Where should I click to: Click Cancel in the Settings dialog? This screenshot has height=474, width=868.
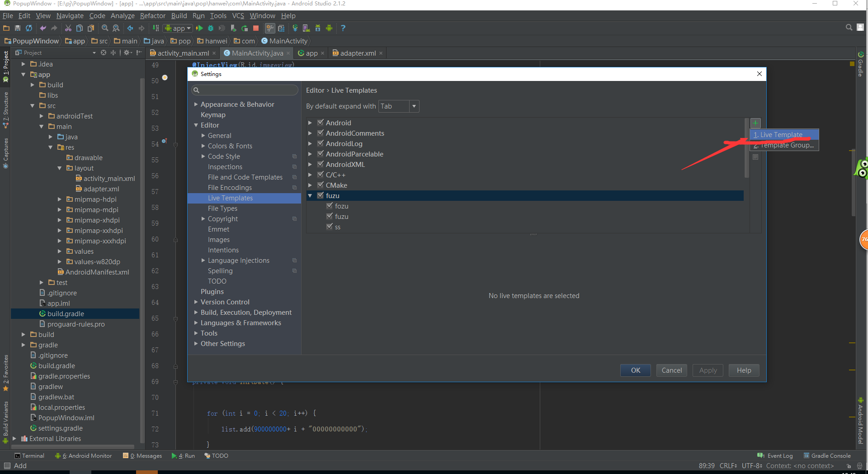(672, 370)
